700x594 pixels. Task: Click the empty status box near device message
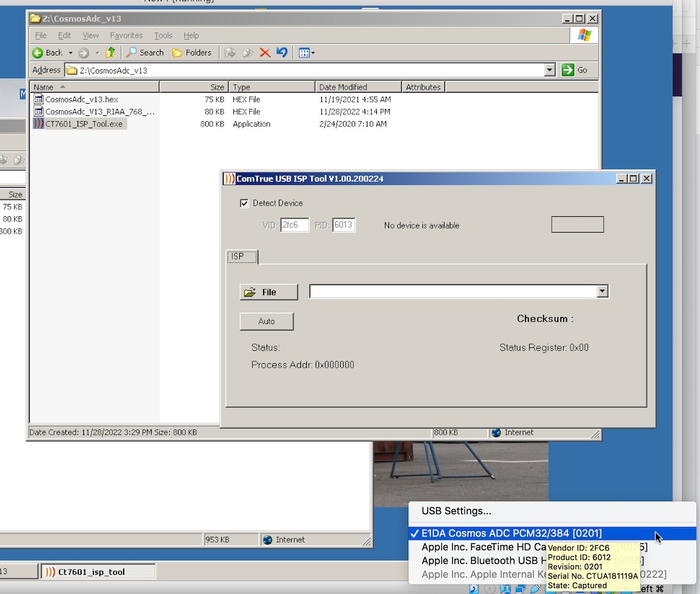pyautogui.click(x=577, y=224)
